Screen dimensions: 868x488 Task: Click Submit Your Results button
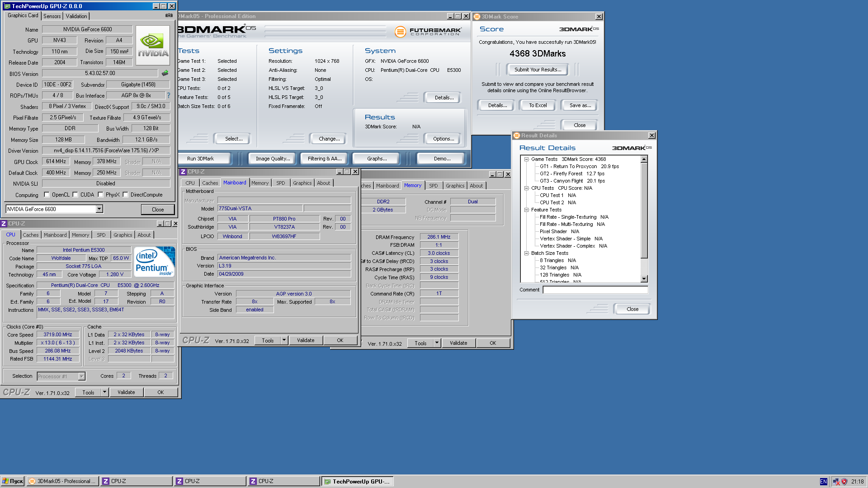click(538, 70)
